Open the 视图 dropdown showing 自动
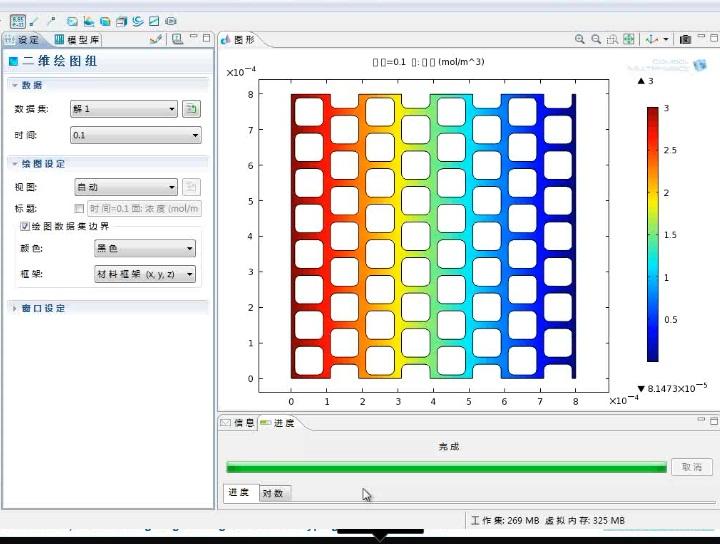Screen dimensions: 720x544 [x=126, y=187]
